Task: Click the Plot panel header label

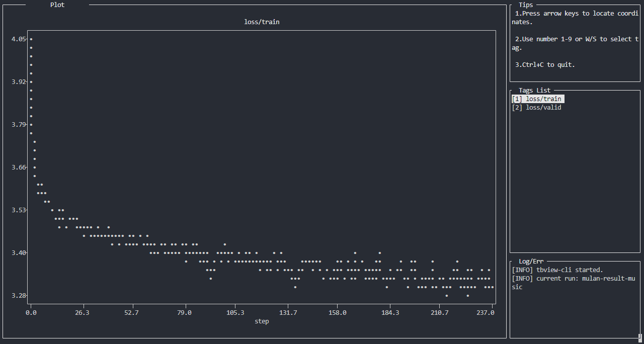Action: click(57, 5)
